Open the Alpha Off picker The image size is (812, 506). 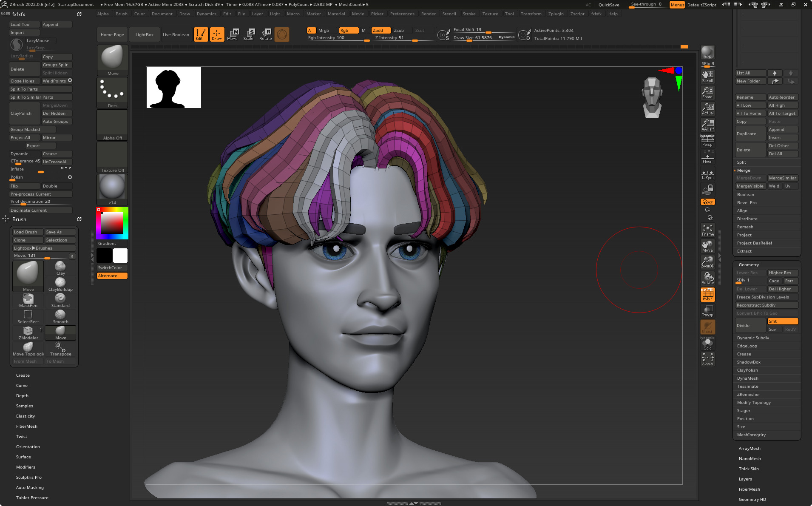(x=112, y=125)
